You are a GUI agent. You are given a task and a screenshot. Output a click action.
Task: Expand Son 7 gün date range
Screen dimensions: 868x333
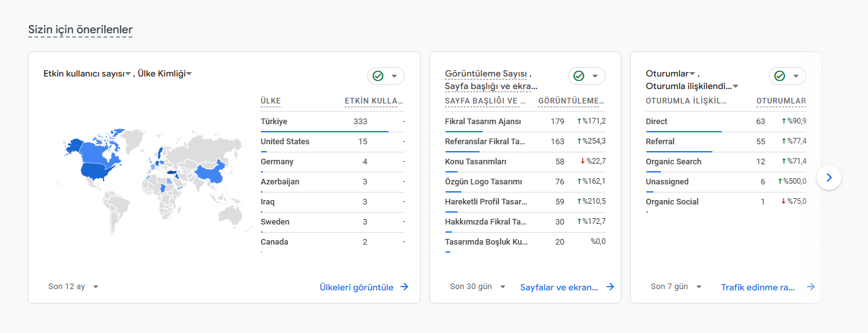pyautogui.click(x=677, y=287)
